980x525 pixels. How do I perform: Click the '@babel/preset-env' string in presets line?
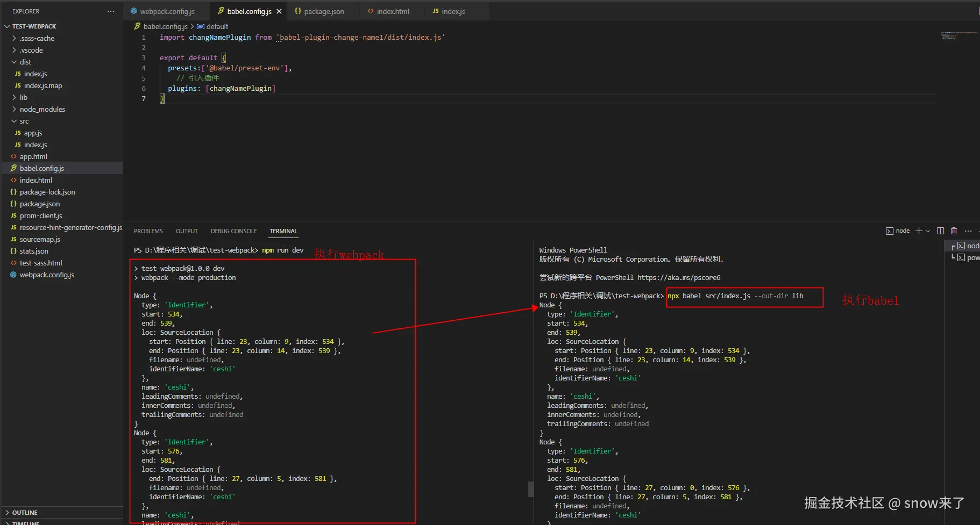point(245,68)
